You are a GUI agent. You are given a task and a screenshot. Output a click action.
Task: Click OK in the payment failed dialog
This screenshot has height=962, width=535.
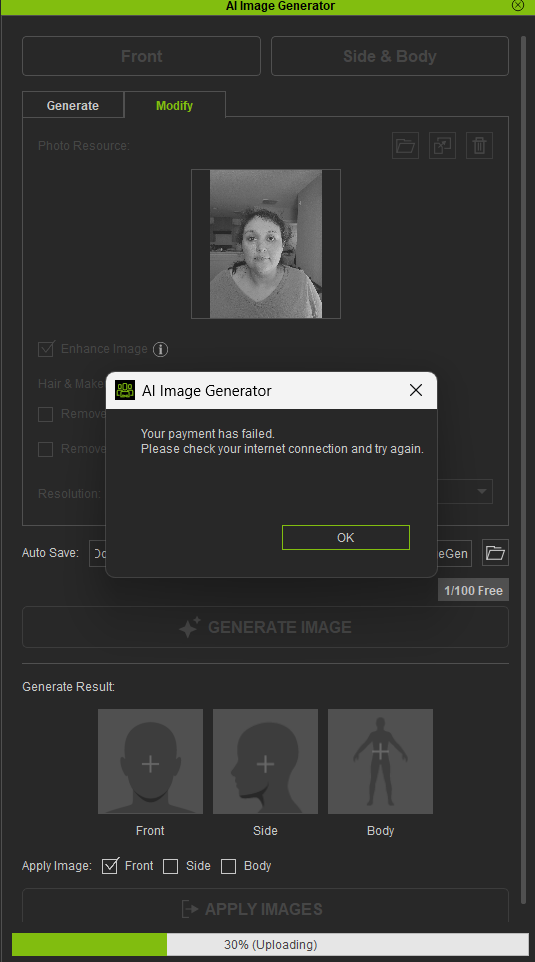click(x=345, y=537)
